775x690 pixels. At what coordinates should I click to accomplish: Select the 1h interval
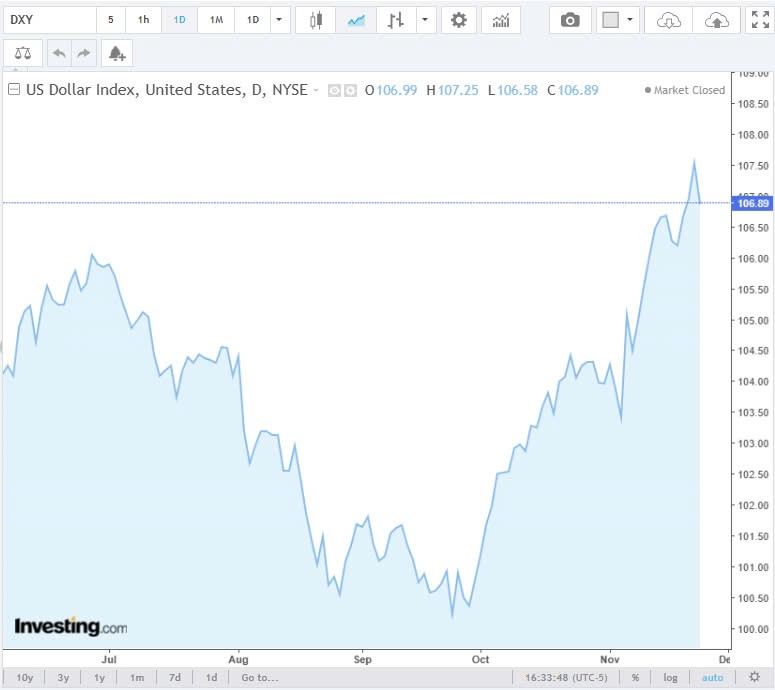click(144, 20)
